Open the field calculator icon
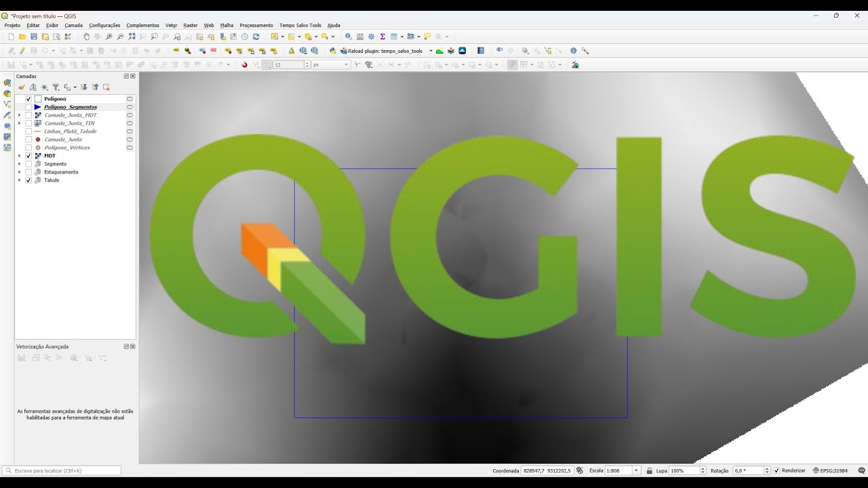The height and width of the screenshot is (488, 868). [x=360, y=37]
